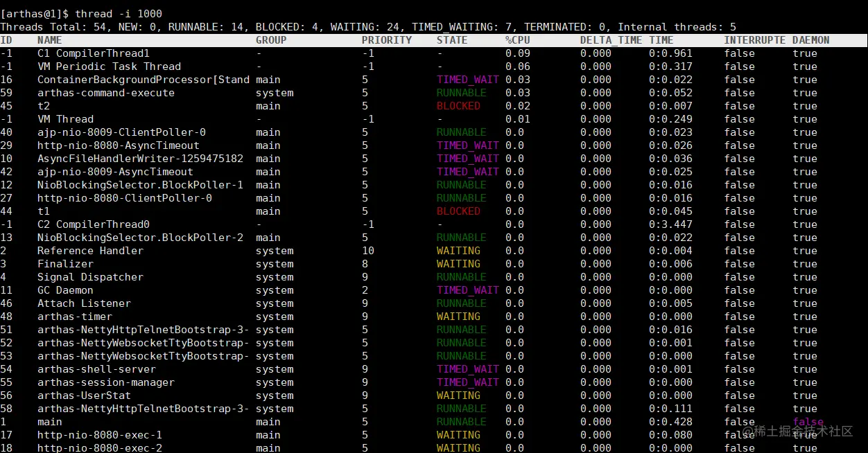This screenshot has width=868, height=453.
Task: Click thread name 'VM Thread'
Action: [x=65, y=118]
